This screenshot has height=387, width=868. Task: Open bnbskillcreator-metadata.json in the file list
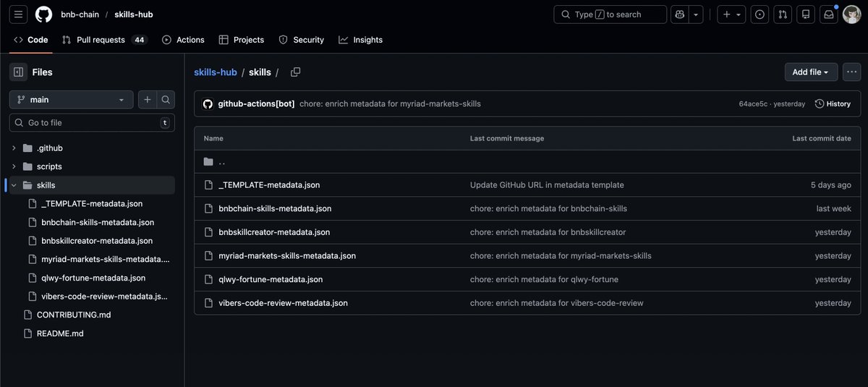(x=274, y=232)
